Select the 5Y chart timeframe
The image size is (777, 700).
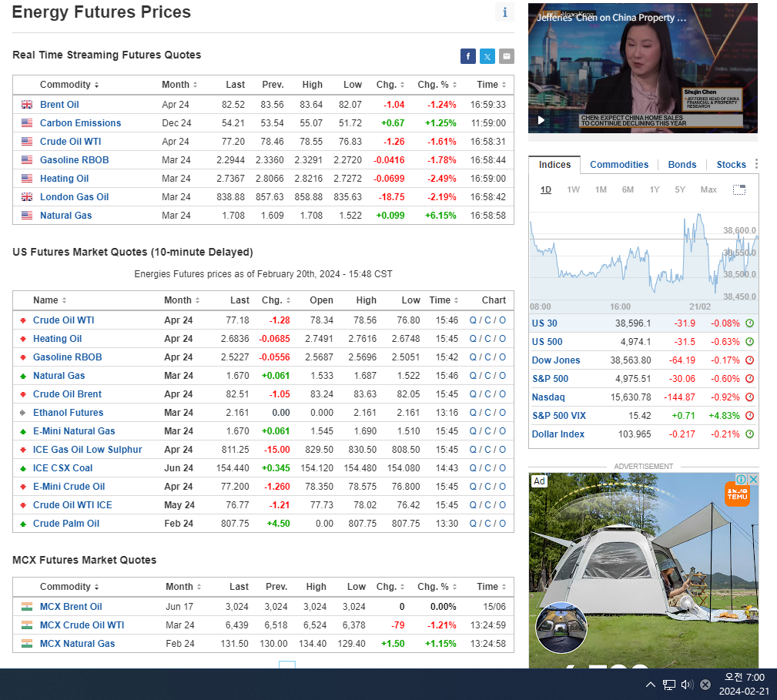[680, 189]
